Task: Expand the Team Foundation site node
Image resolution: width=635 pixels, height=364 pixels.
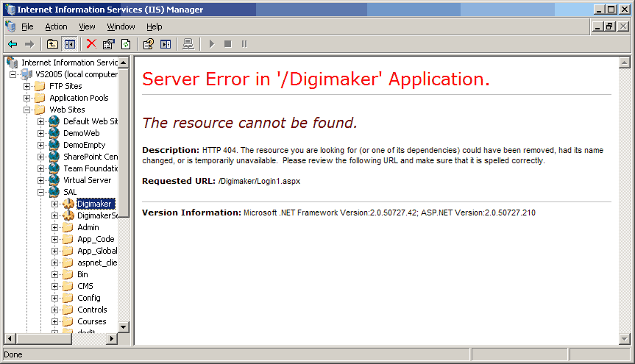Action: (41, 168)
